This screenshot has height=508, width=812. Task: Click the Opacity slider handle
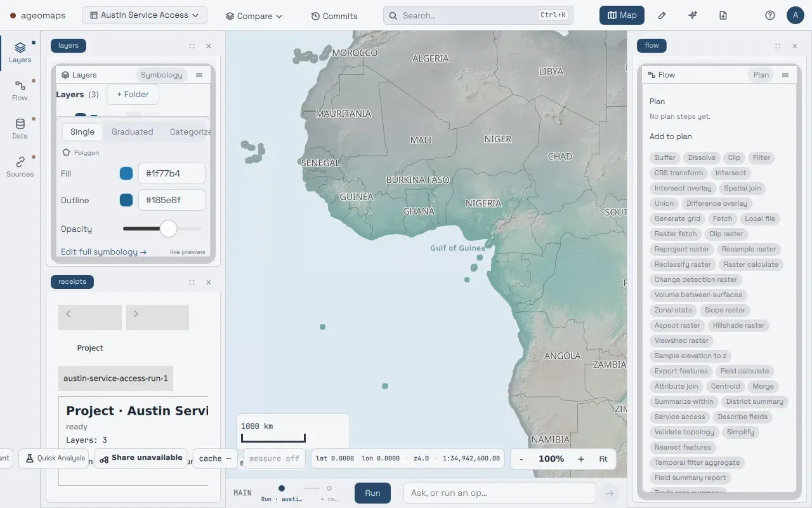click(168, 229)
